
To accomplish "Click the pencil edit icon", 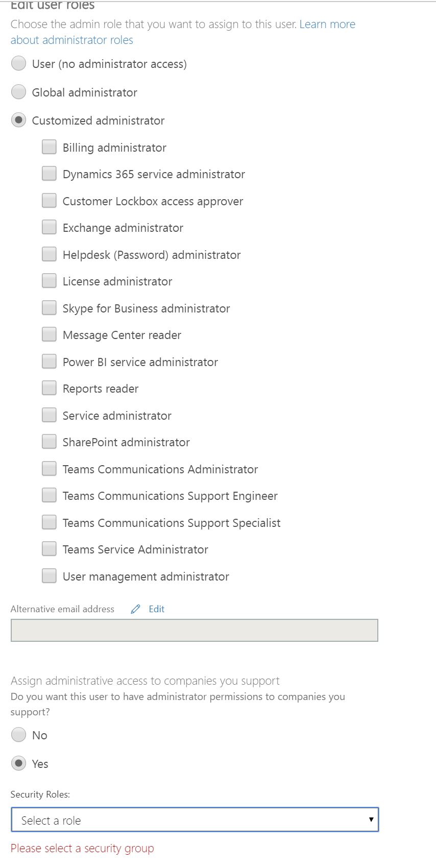I will [x=135, y=609].
